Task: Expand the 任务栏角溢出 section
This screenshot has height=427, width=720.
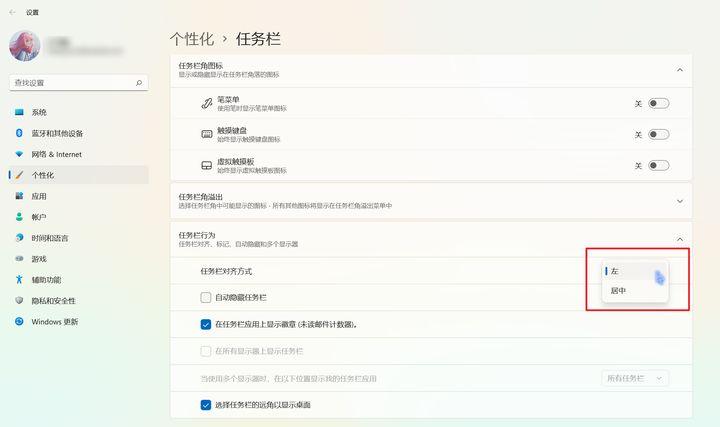Action: pos(680,201)
